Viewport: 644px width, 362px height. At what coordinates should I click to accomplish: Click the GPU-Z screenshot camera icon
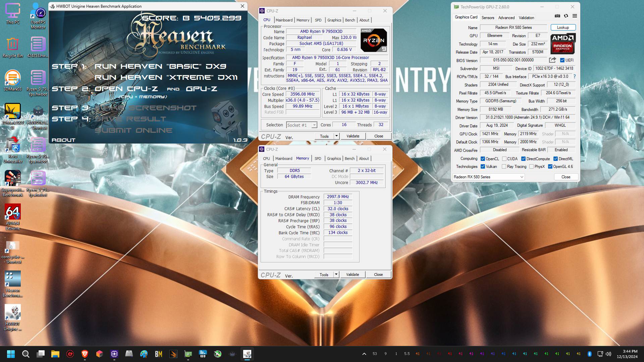pos(557,16)
